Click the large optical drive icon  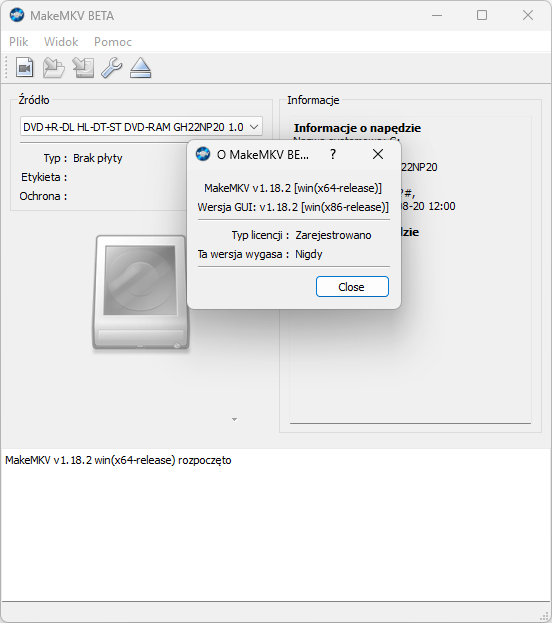tap(141, 293)
